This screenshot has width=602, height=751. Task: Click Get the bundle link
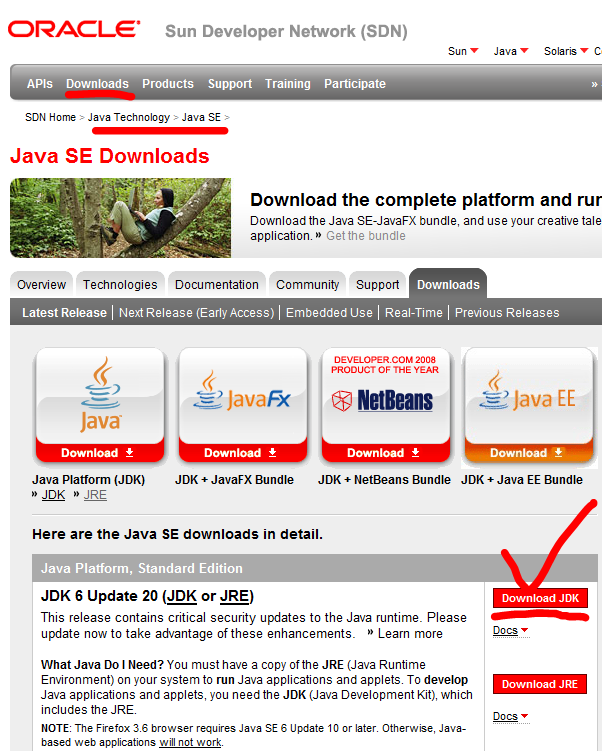[x=366, y=236]
